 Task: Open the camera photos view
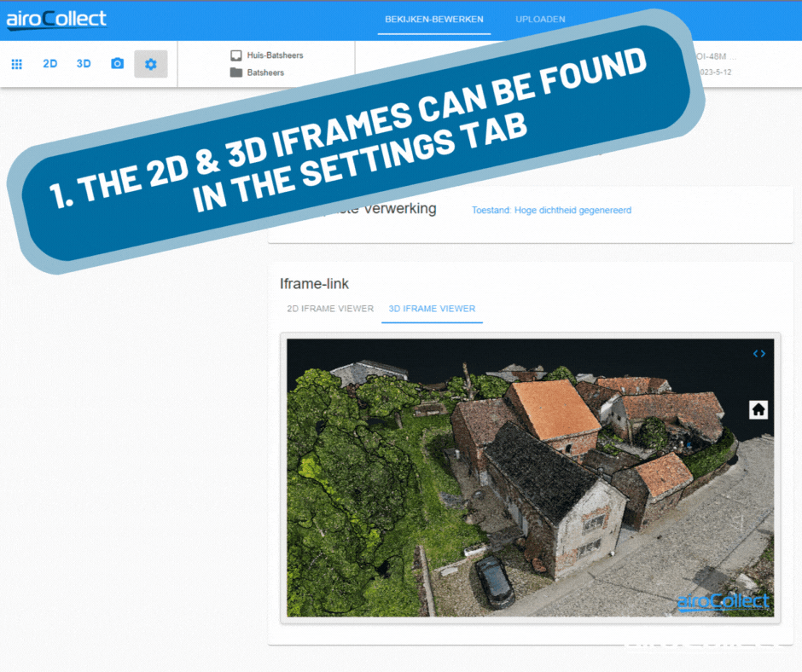118,64
